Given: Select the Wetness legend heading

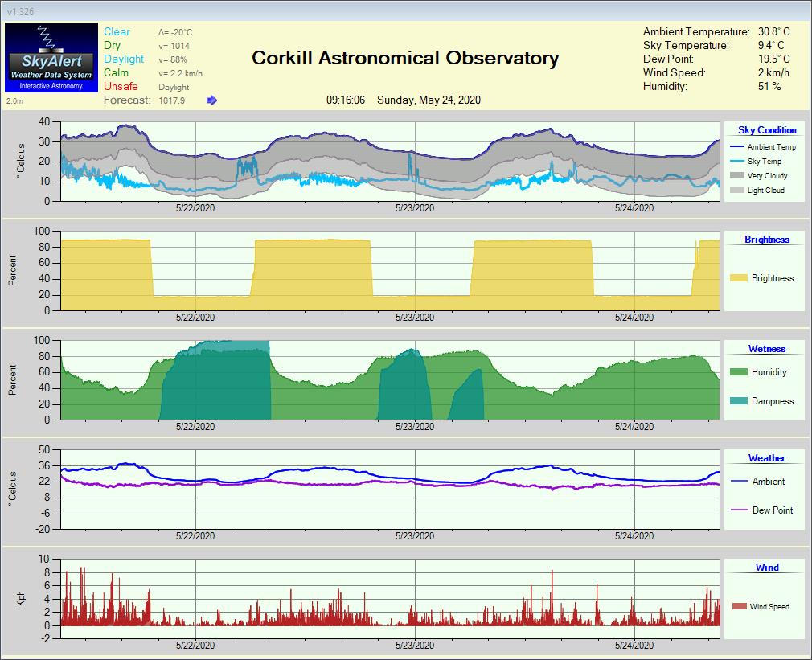Looking at the screenshot, I should pos(767,349).
